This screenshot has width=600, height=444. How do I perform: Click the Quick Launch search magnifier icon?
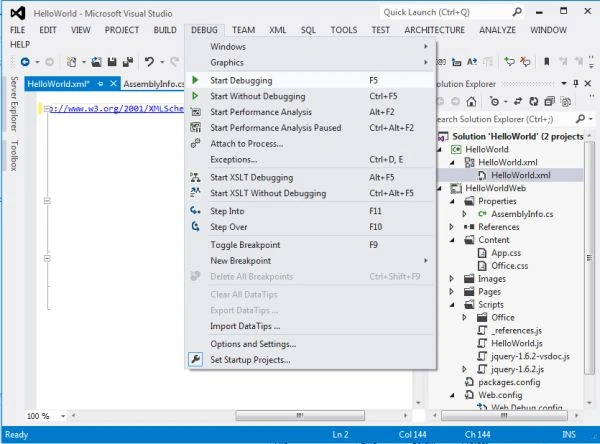click(517, 12)
